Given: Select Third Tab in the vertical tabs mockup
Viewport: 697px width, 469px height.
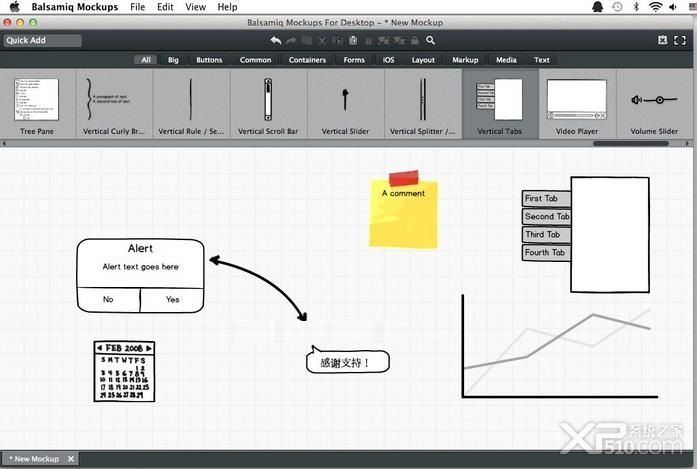Looking at the screenshot, I should (x=546, y=234).
